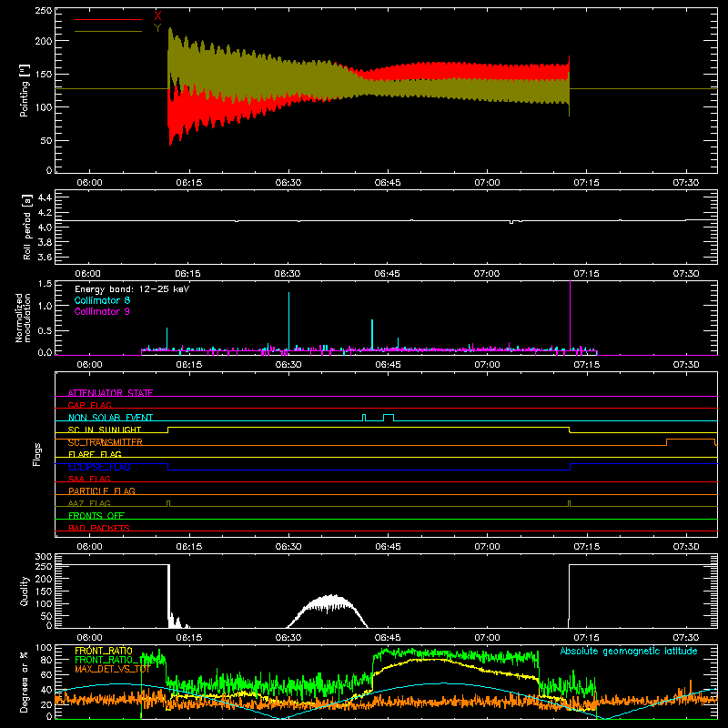Click the 06:15 tick under the Roll period plot

pos(188,274)
